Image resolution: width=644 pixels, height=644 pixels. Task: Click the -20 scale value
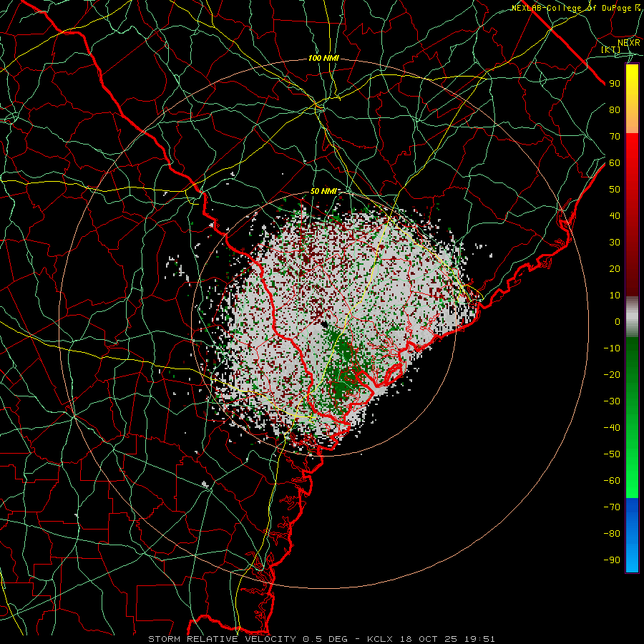click(612, 375)
